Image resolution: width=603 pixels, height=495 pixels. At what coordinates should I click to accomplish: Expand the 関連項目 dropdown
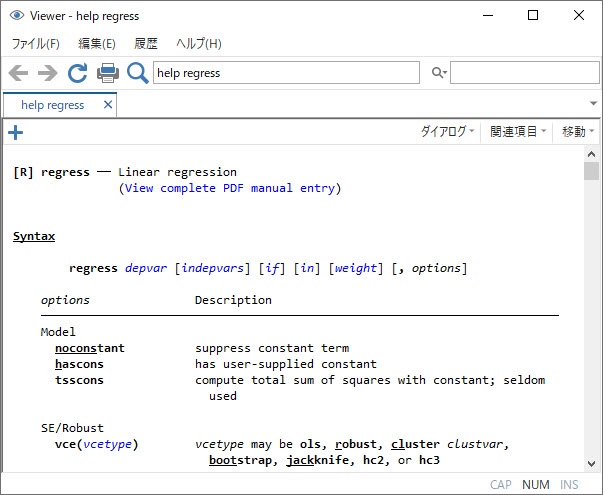(518, 132)
